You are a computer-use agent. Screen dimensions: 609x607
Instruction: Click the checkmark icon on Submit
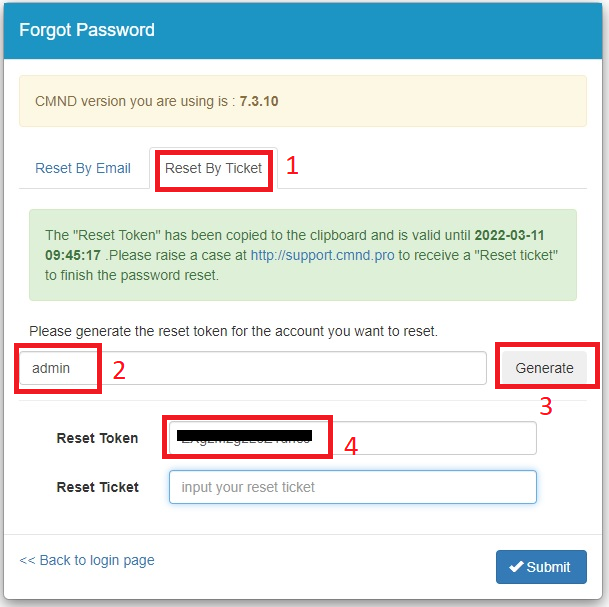click(x=516, y=567)
